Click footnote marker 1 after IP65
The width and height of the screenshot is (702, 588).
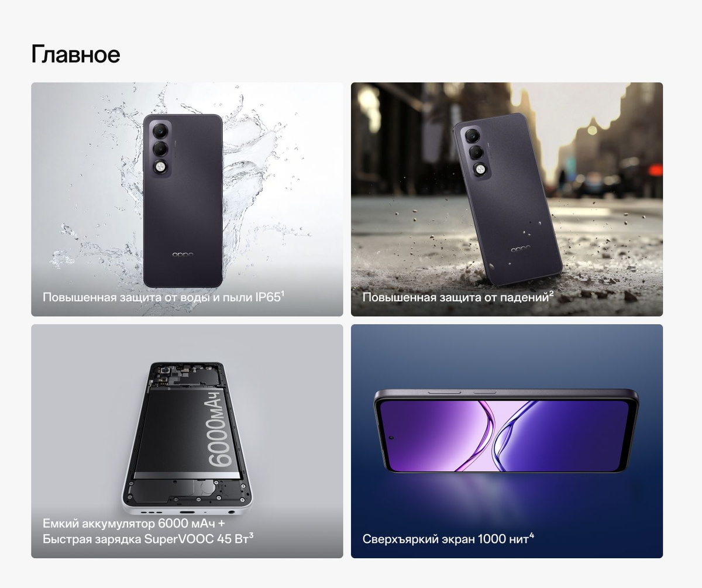pyautogui.click(x=283, y=293)
